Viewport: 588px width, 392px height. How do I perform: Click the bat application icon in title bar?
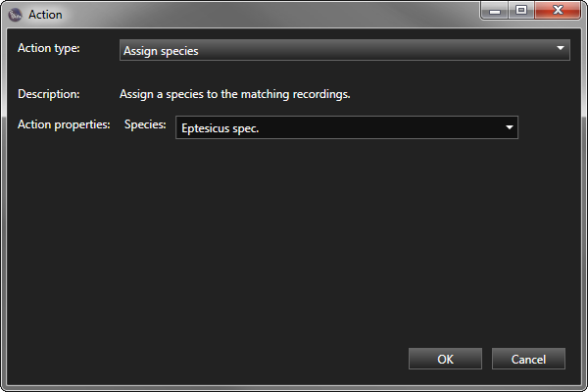(15, 15)
